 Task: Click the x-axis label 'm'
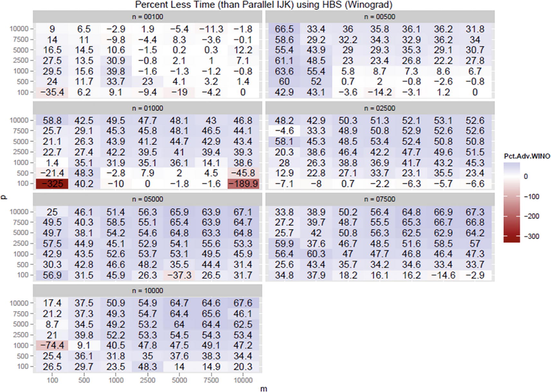click(264, 389)
